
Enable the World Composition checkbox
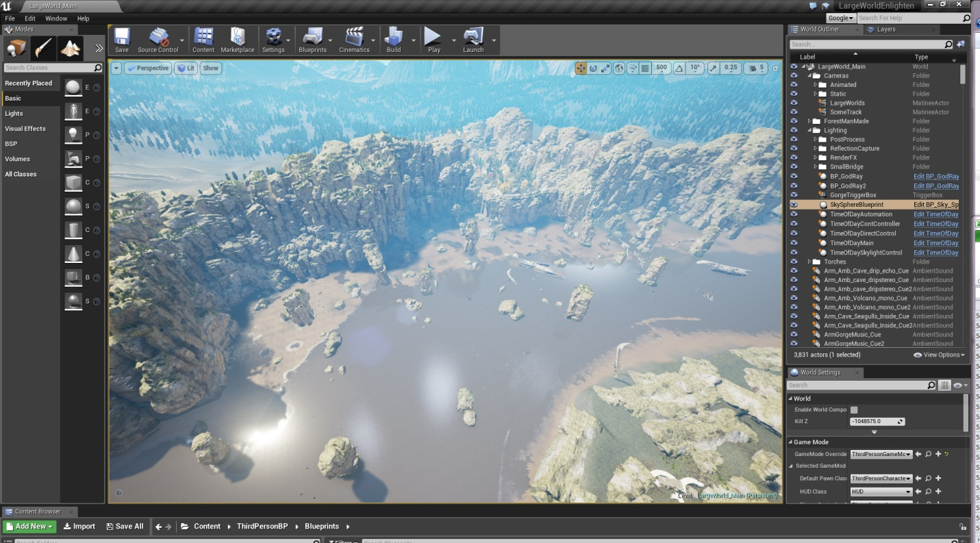[854, 409]
